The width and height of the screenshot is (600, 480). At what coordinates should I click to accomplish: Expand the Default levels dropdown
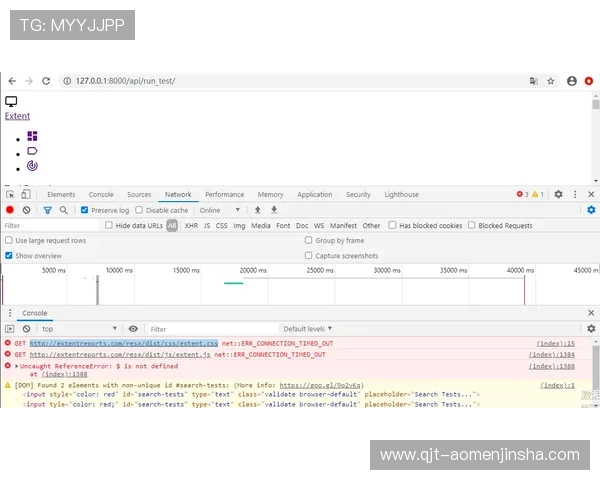click(308, 328)
